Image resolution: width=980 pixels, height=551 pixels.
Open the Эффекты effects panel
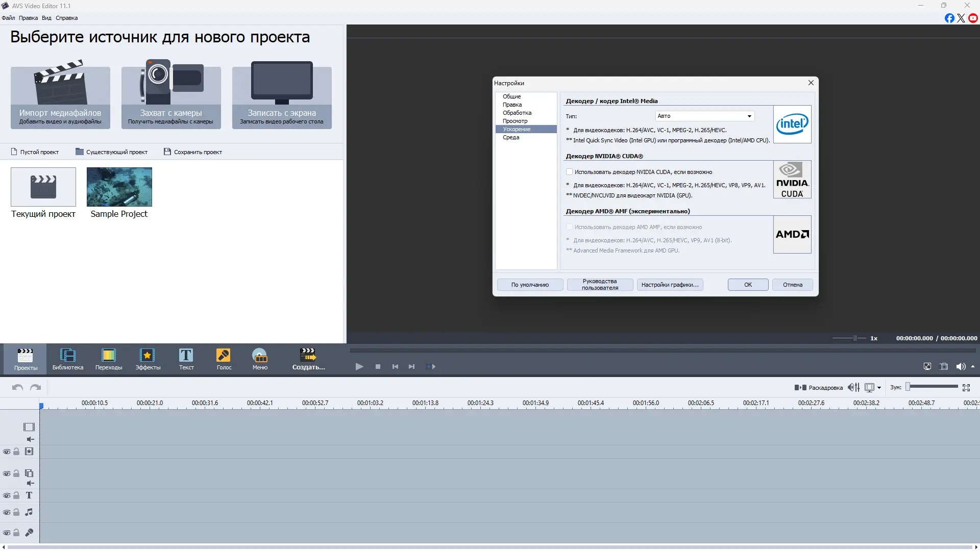[x=148, y=359]
